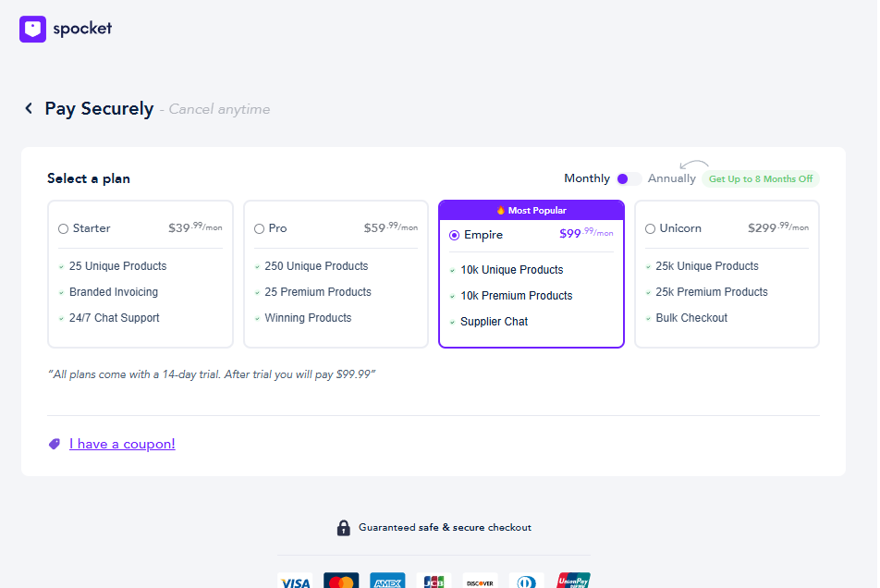This screenshot has width=880, height=588.
Task: Click 'Bulk Checkout' feature
Action: coord(691,317)
